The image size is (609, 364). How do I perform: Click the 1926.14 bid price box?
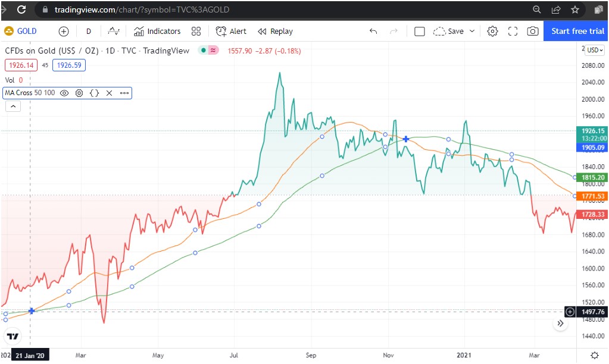coord(22,65)
